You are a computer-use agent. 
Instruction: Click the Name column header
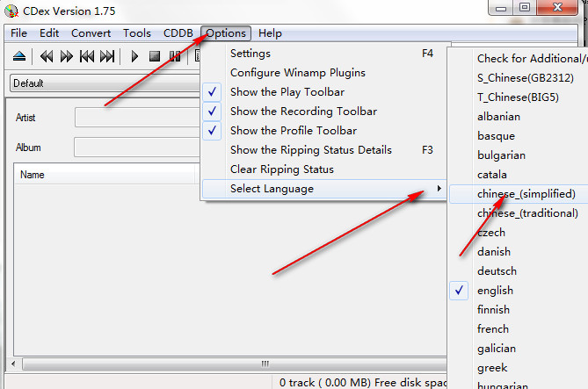(x=105, y=175)
